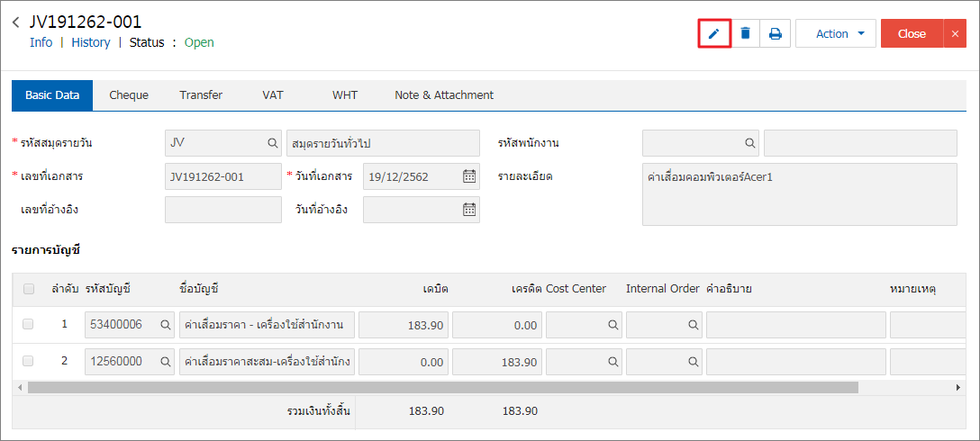Expand the Action dropdown menu

836,33
